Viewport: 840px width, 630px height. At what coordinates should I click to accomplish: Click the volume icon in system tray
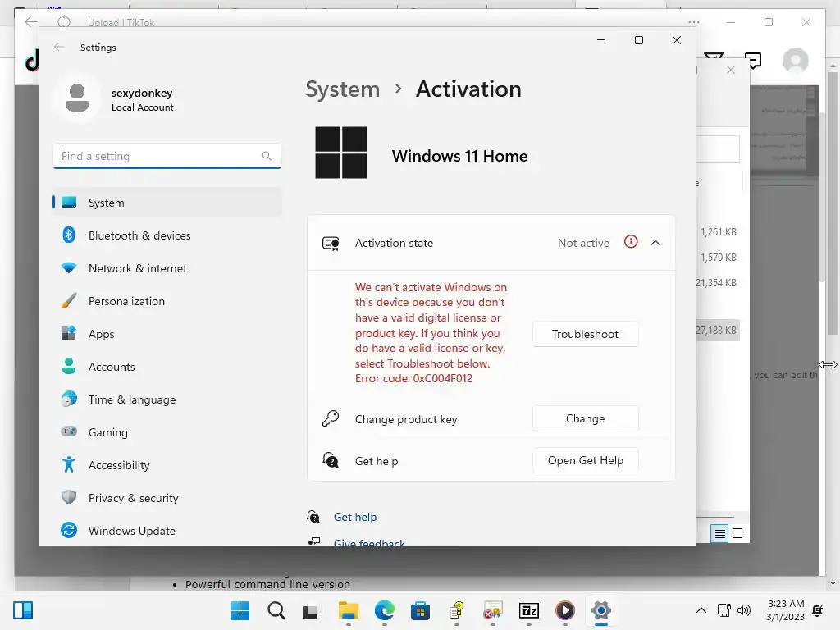[x=744, y=610]
